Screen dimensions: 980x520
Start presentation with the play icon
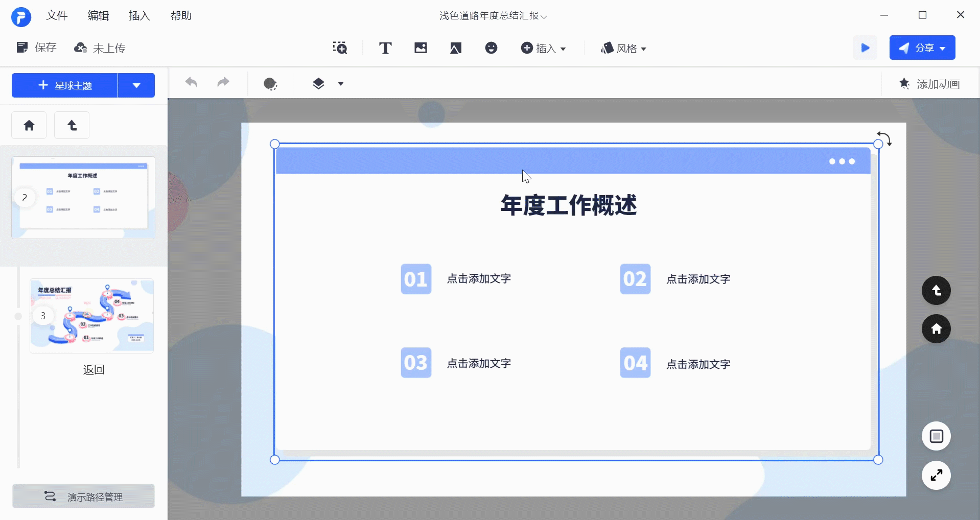(865, 48)
